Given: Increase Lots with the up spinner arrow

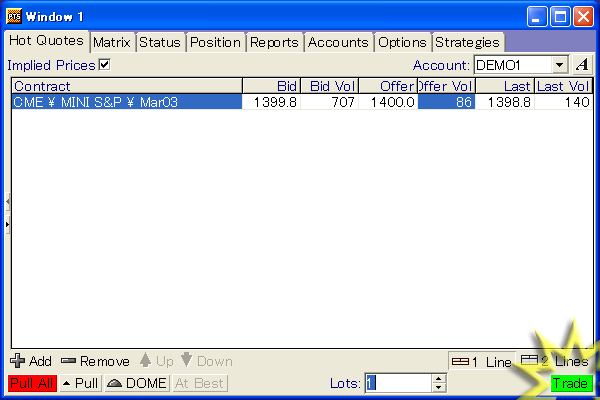Looking at the screenshot, I should (439, 379).
